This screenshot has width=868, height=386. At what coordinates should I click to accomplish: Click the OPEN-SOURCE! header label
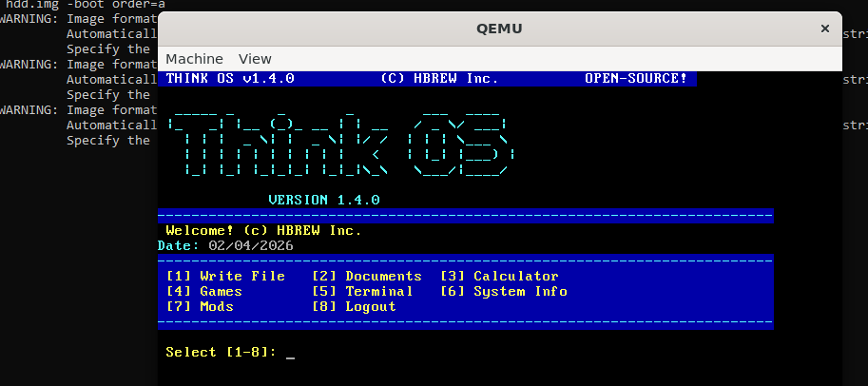(x=635, y=79)
